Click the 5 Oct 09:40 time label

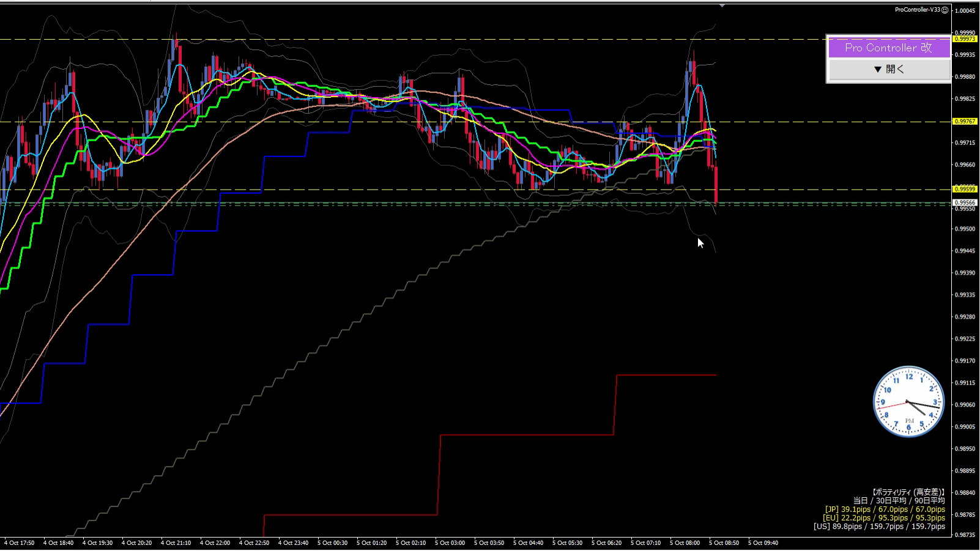point(763,543)
